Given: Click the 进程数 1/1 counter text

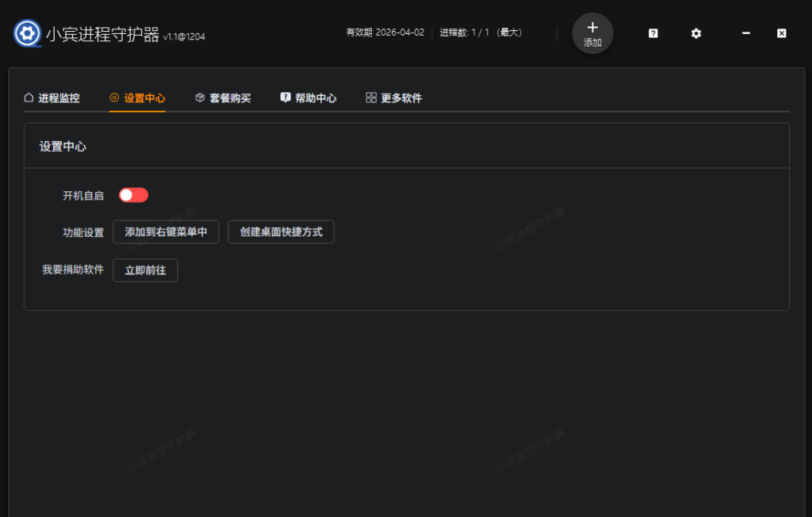Looking at the screenshot, I should tap(480, 33).
